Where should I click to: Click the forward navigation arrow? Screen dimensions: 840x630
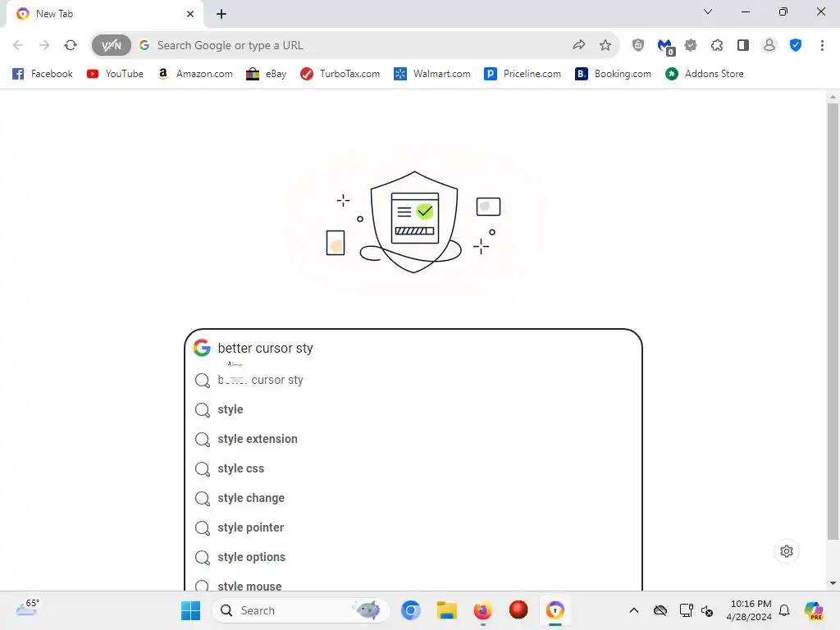[x=44, y=46]
